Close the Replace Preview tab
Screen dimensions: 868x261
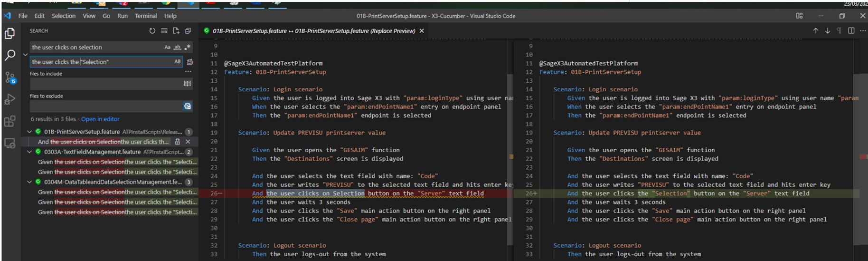click(x=422, y=31)
